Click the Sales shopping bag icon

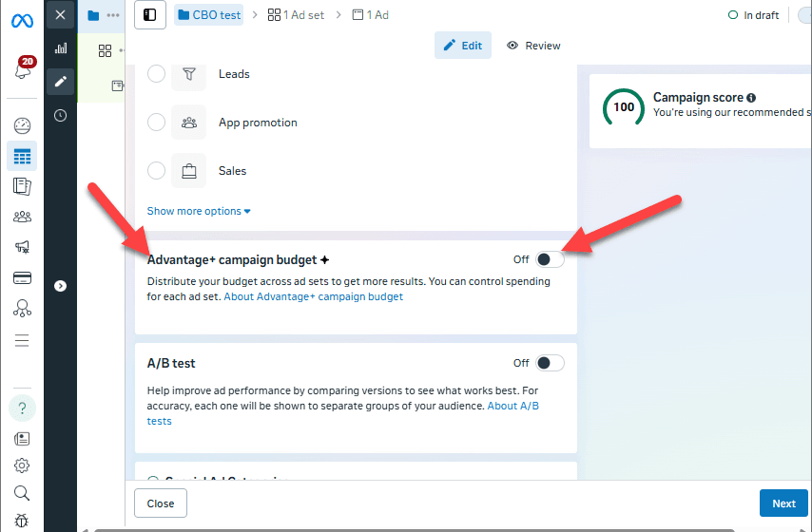coord(189,170)
